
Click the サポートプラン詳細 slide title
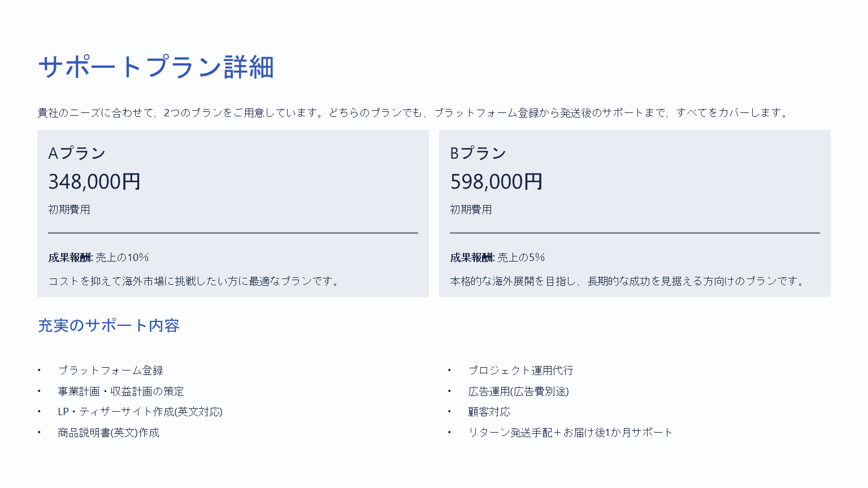point(156,67)
